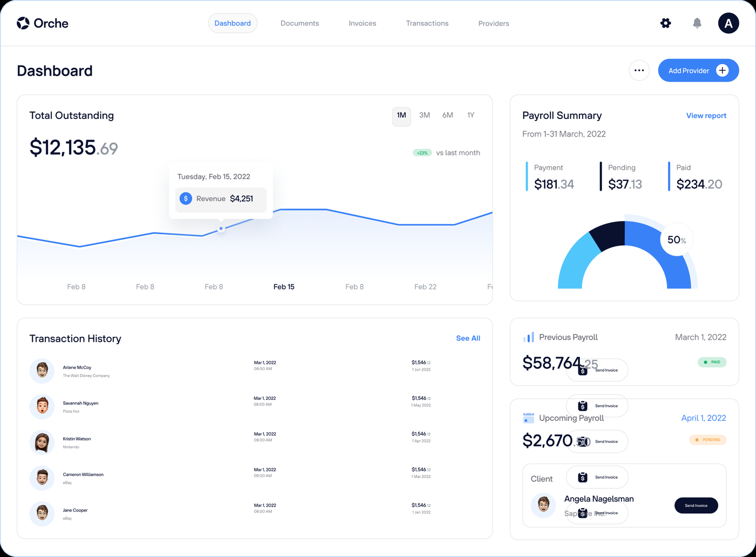Click the April 1, 2022 date link

(x=704, y=418)
